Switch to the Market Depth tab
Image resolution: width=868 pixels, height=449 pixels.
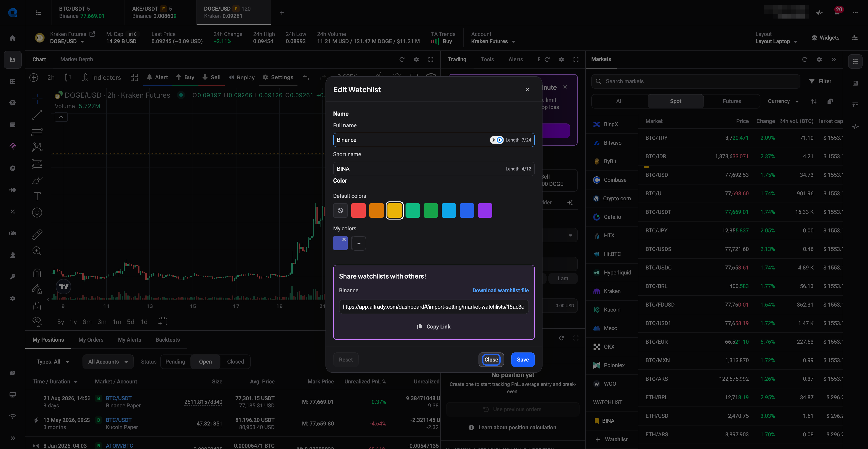click(76, 59)
